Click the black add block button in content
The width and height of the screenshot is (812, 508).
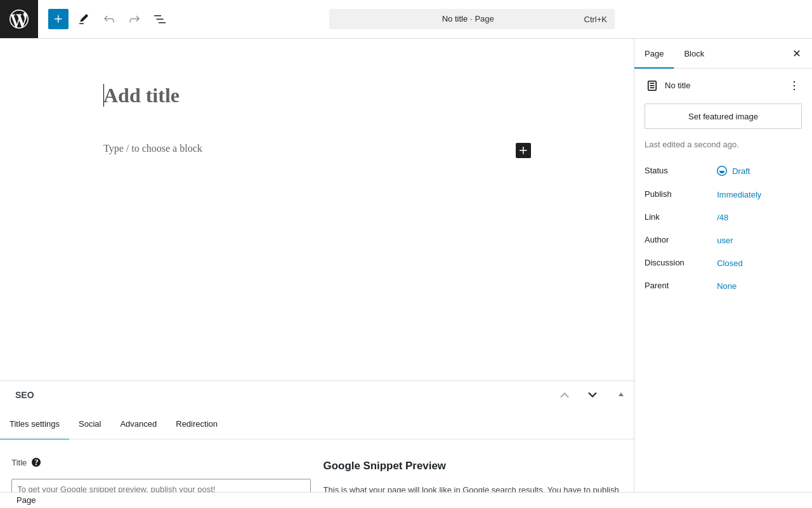[x=523, y=150]
